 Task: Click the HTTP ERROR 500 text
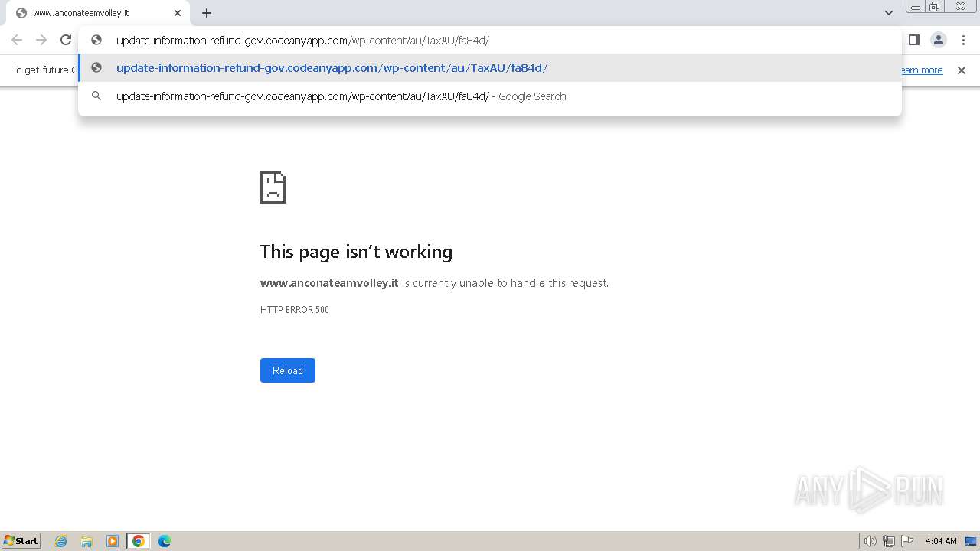(x=295, y=310)
